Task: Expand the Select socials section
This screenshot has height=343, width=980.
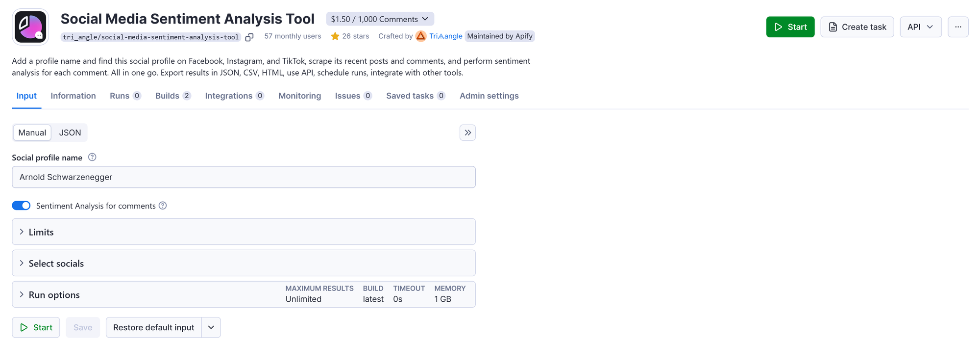Action: click(x=244, y=263)
